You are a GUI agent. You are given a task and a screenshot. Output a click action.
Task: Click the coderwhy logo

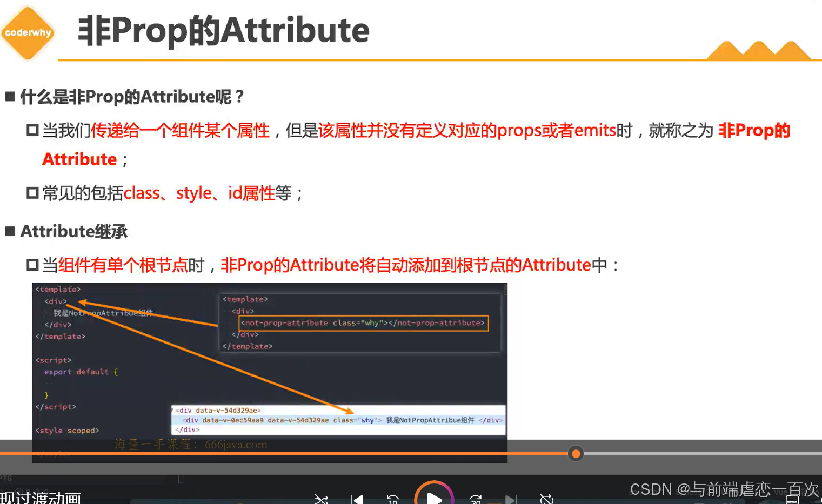[28, 33]
